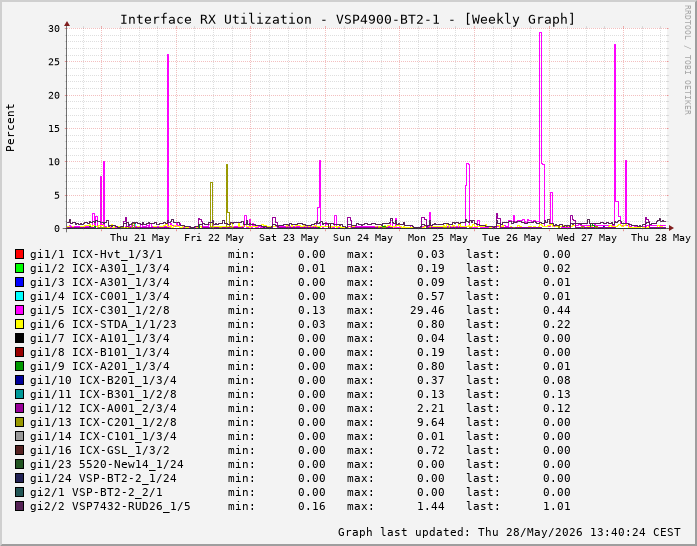Click the swatch for gi2/1 VSP-BT2-2_2/1

(19, 492)
